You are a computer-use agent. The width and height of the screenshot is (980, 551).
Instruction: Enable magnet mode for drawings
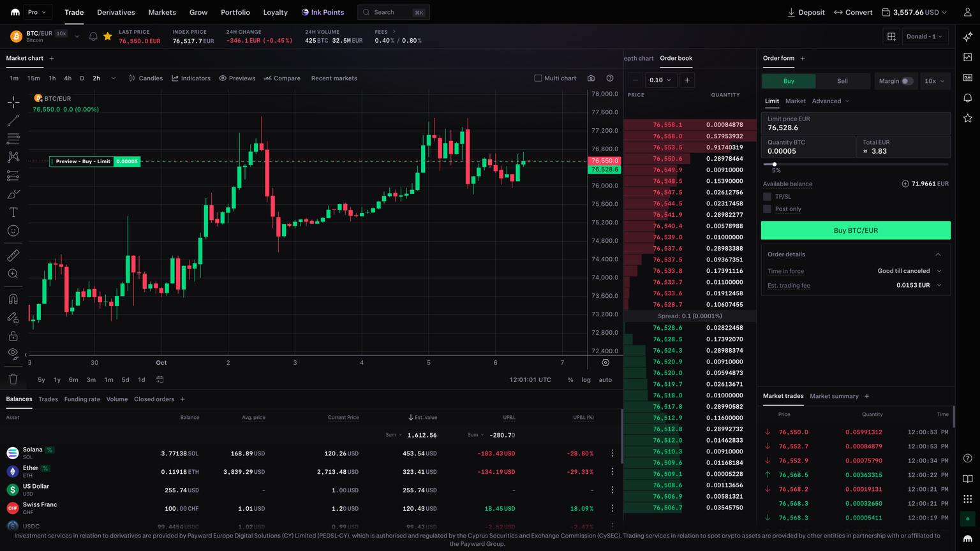[13, 299]
